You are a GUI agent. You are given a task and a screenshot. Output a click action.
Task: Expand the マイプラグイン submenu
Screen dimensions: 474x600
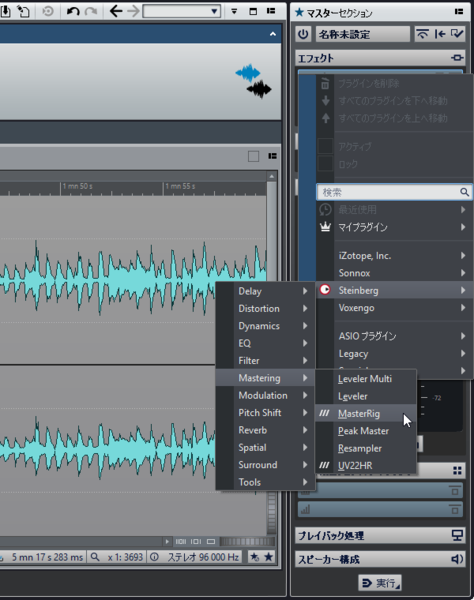tap(394, 227)
